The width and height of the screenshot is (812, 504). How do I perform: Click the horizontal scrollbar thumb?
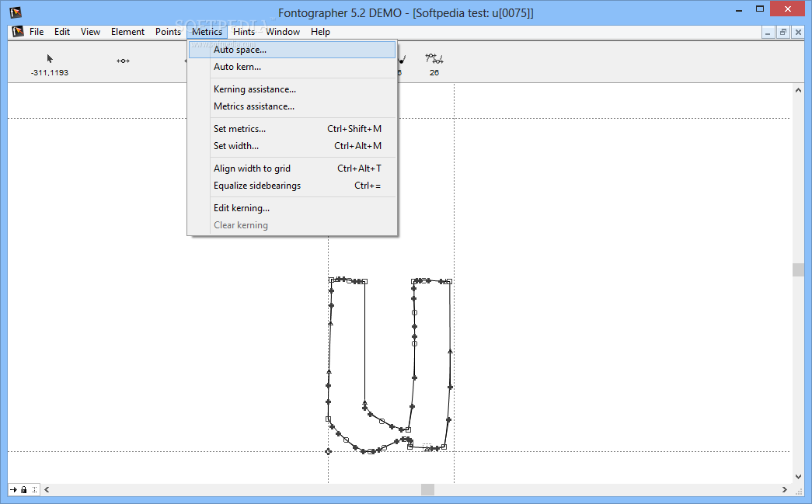(x=427, y=489)
